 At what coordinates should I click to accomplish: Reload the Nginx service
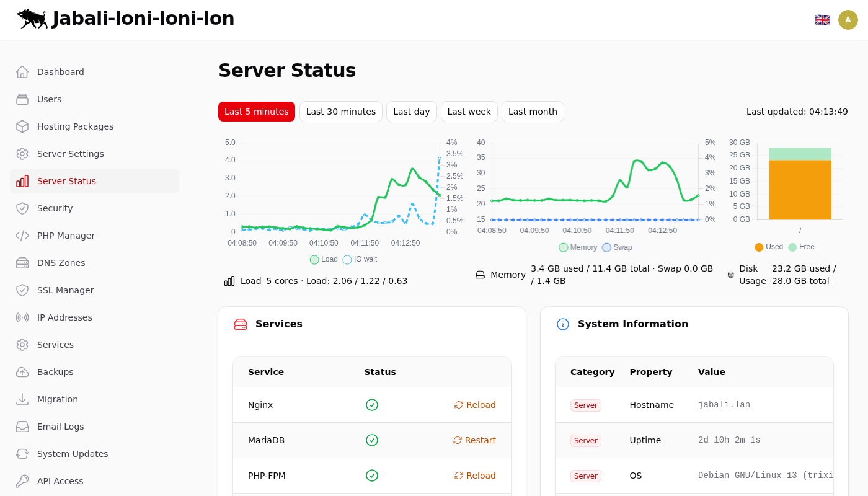pyautogui.click(x=475, y=405)
